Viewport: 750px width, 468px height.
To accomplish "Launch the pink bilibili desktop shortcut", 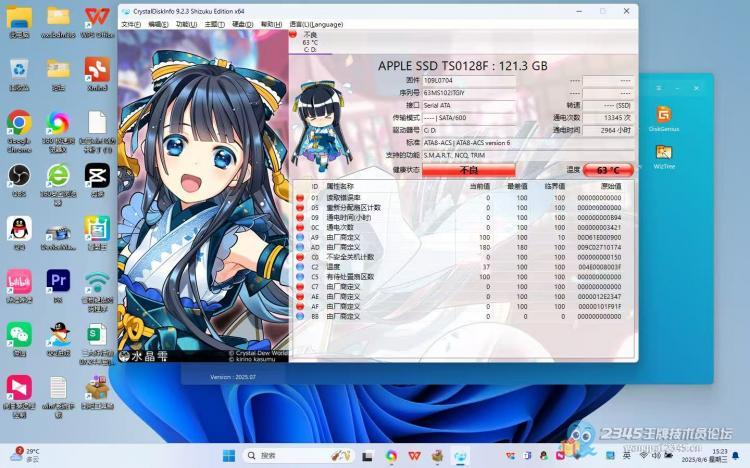I will click(x=19, y=286).
